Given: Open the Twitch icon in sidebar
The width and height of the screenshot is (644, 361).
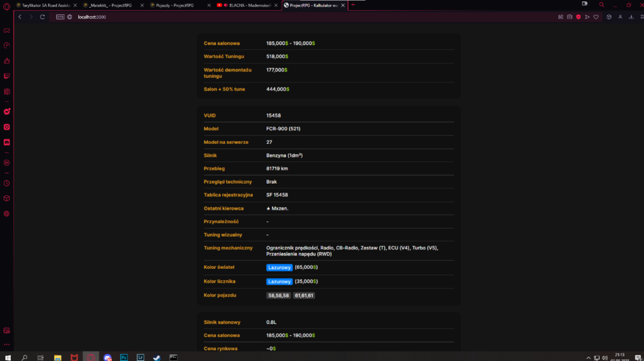Looking at the screenshot, I should pyautogui.click(x=6, y=76).
